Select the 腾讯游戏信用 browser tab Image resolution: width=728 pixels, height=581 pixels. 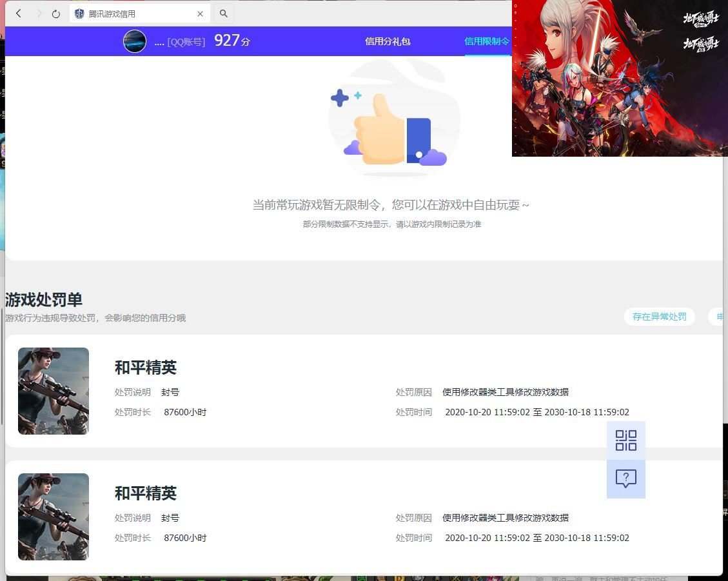[139, 14]
